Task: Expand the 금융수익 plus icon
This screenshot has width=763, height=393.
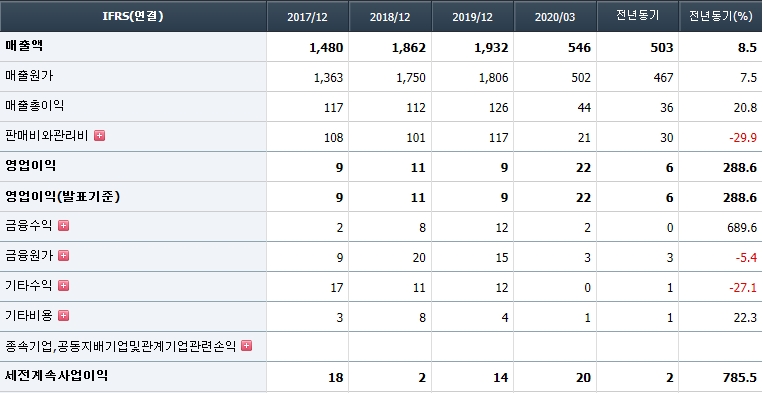Action: pyautogui.click(x=63, y=226)
